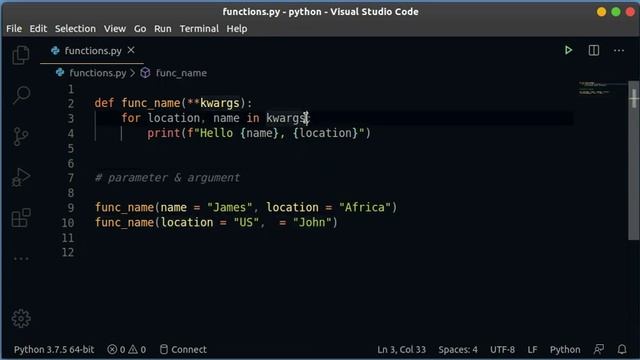Open the Run and Debug view

point(21,177)
